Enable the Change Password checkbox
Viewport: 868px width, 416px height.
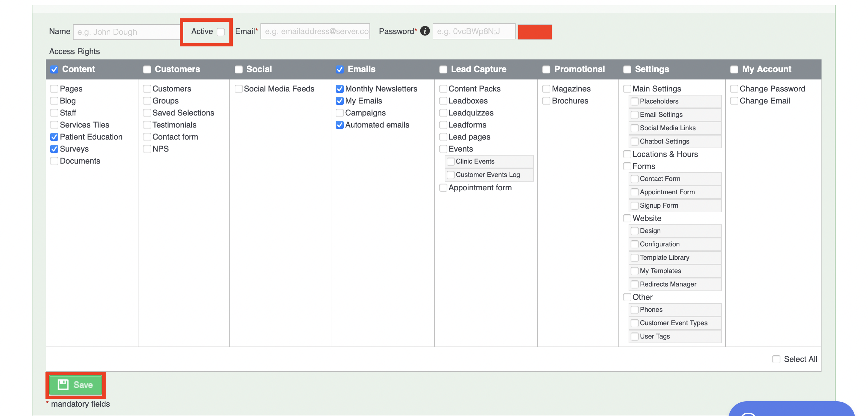click(734, 89)
